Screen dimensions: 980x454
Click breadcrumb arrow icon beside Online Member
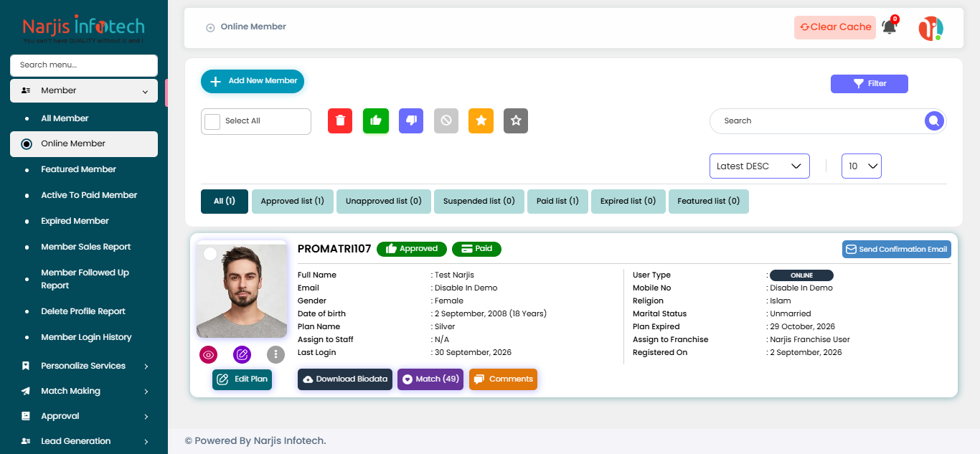(x=210, y=28)
